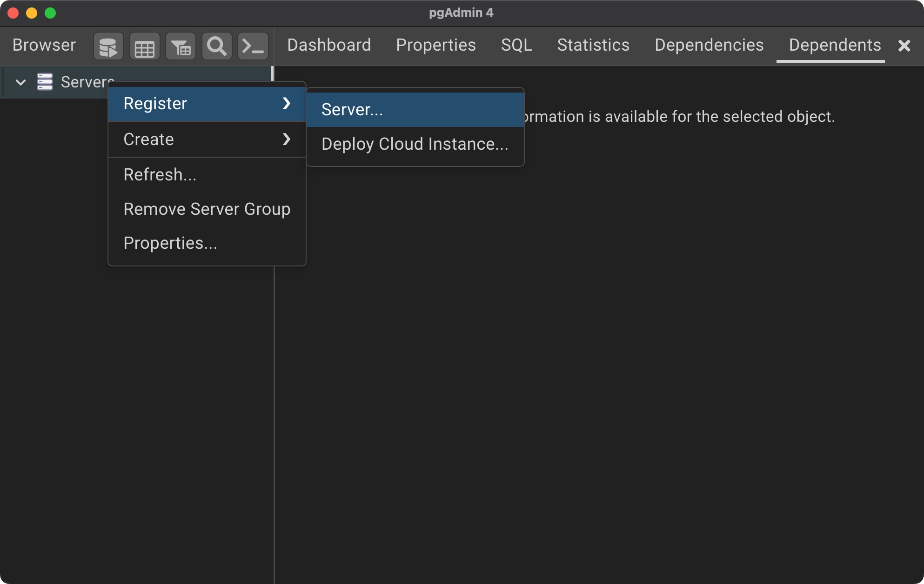This screenshot has width=924, height=584.
Task: Switch to the SQL tab
Action: click(516, 45)
